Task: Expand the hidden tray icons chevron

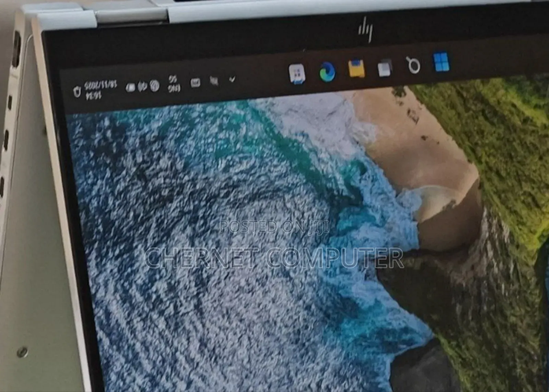Action: coord(232,80)
